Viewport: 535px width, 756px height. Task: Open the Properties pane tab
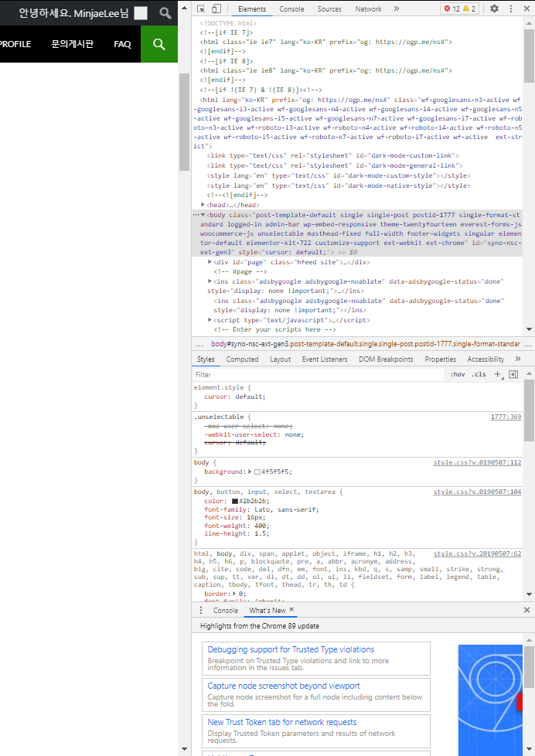[441, 359]
